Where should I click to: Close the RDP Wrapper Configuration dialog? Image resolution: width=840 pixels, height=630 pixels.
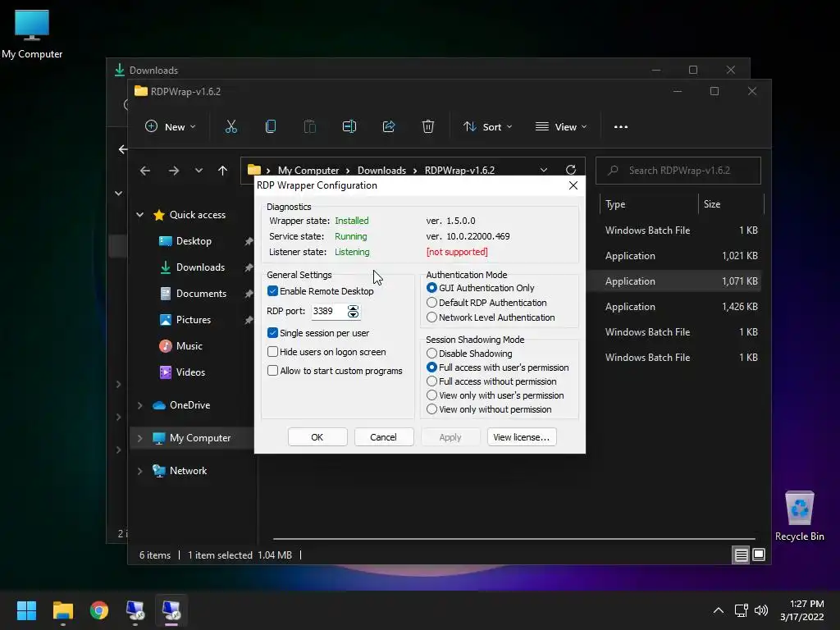click(573, 185)
